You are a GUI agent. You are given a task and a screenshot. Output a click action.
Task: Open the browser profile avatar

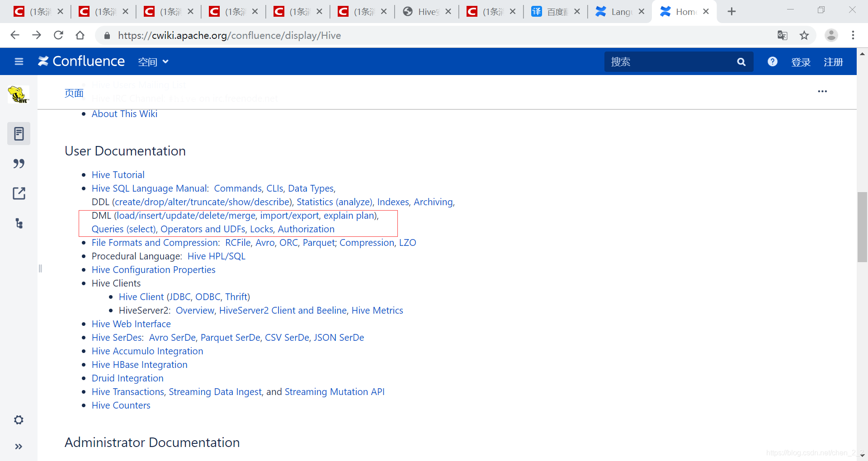(x=831, y=35)
